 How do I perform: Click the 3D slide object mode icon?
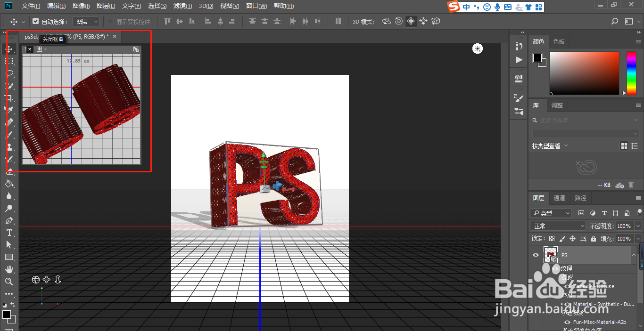tap(423, 21)
